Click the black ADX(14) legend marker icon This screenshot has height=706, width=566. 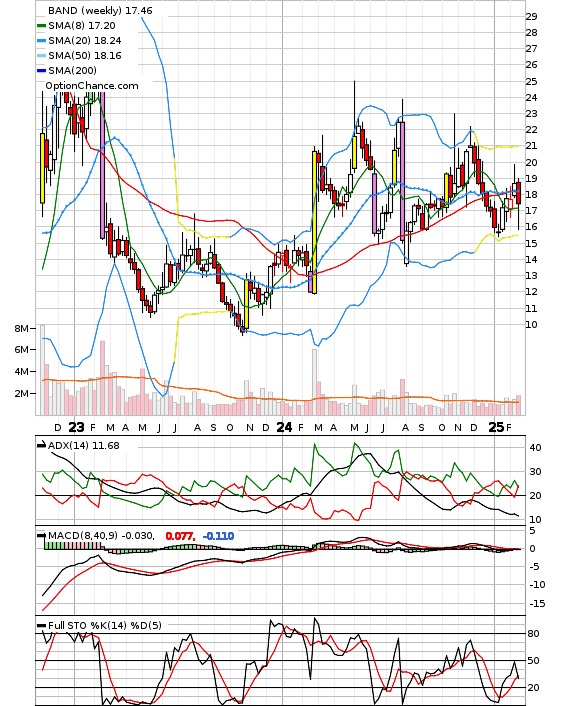pyautogui.click(x=41, y=445)
